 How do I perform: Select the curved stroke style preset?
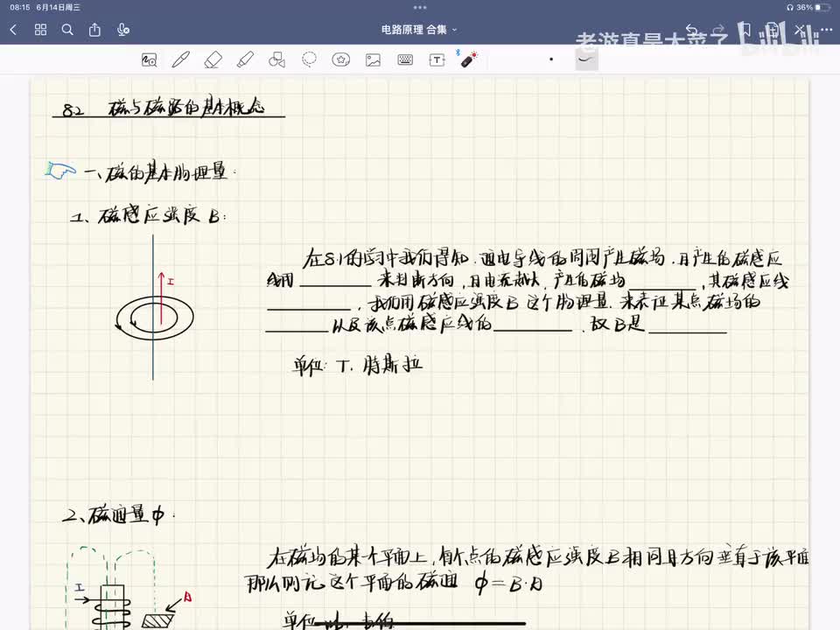(586, 59)
